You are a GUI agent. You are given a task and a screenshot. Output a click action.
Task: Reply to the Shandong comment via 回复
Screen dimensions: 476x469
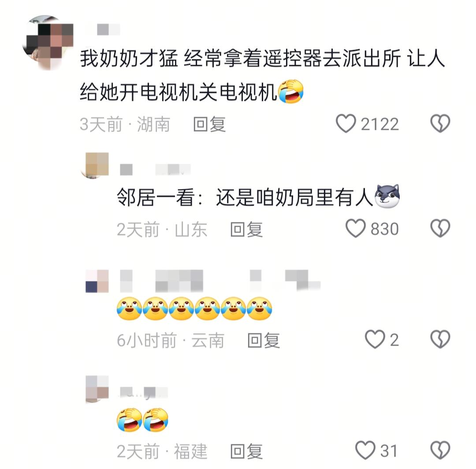click(246, 229)
